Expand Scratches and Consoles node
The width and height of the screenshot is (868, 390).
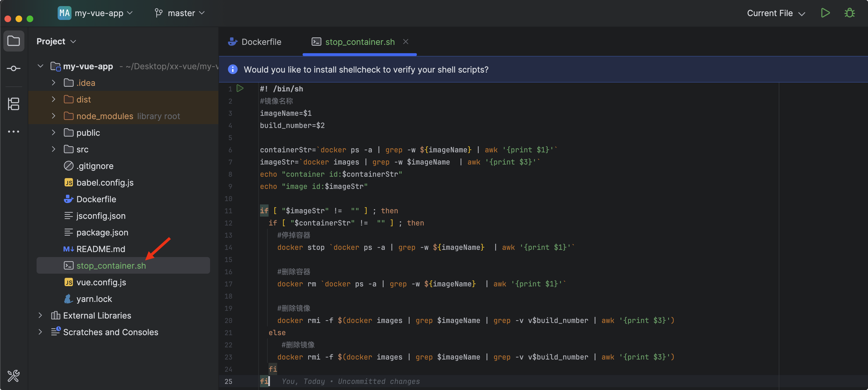coord(40,332)
